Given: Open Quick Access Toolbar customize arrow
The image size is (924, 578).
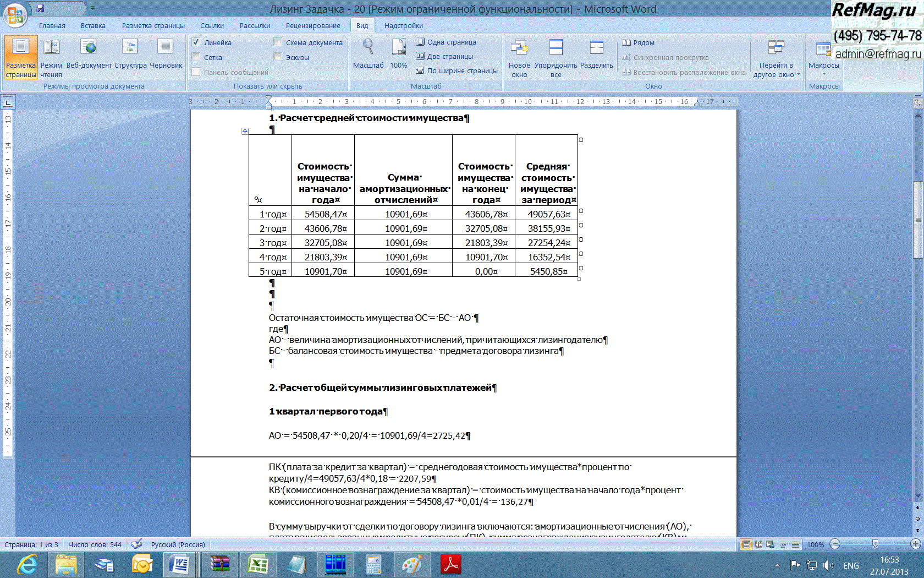Looking at the screenshot, I should coord(93,9).
